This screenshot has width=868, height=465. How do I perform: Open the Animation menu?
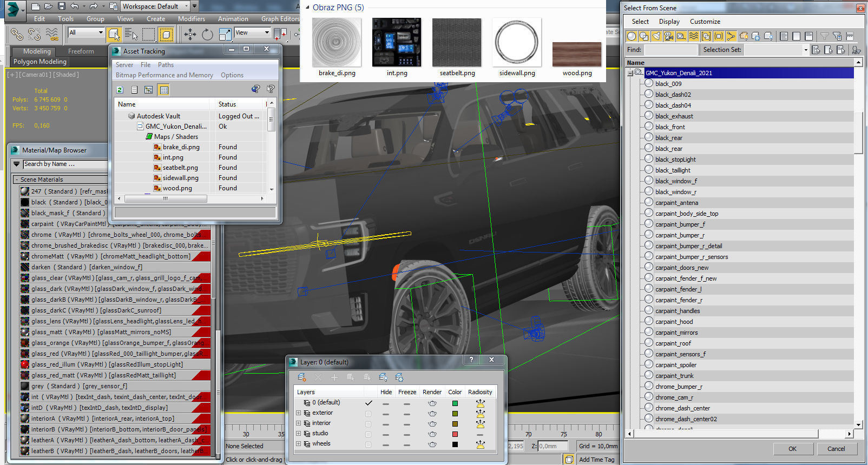pyautogui.click(x=233, y=18)
